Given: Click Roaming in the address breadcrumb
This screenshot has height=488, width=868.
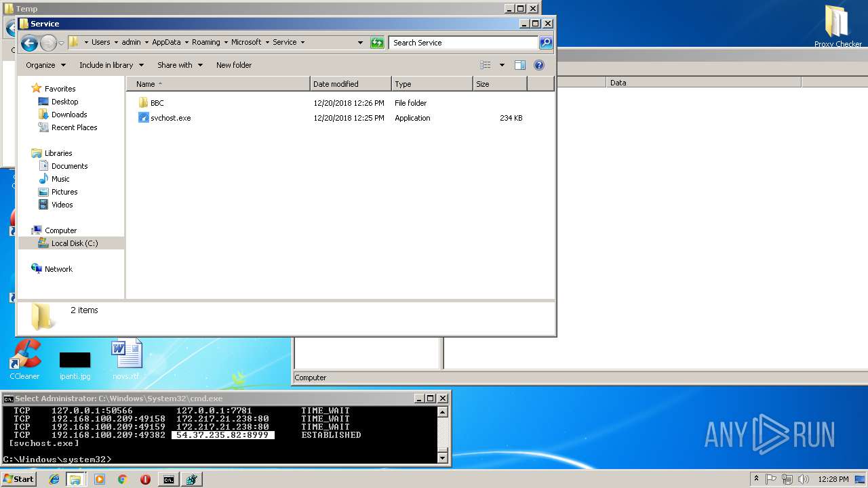Looking at the screenshot, I should tap(205, 42).
